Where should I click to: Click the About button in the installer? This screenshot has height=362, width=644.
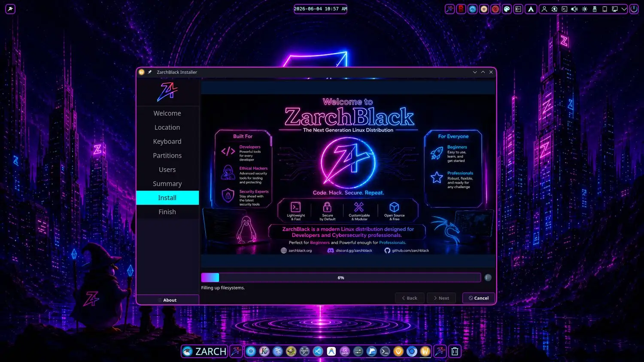167,300
